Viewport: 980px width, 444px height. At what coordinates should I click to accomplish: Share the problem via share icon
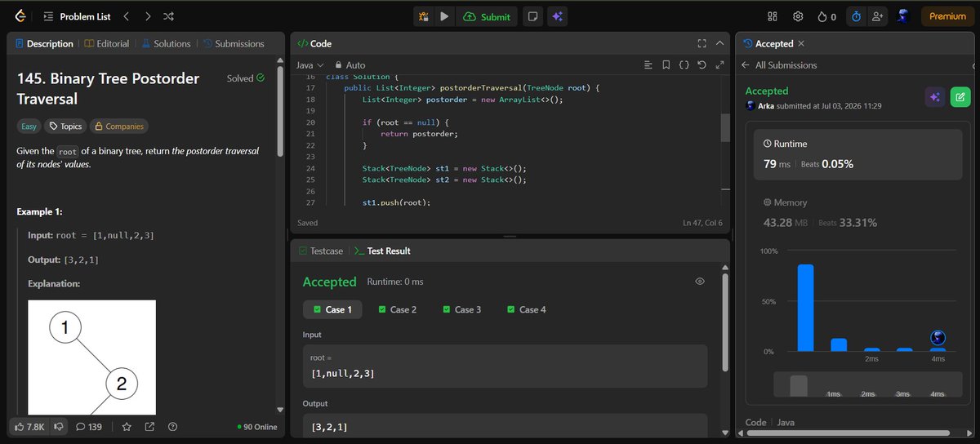pyautogui.click(x=149, y=426)
